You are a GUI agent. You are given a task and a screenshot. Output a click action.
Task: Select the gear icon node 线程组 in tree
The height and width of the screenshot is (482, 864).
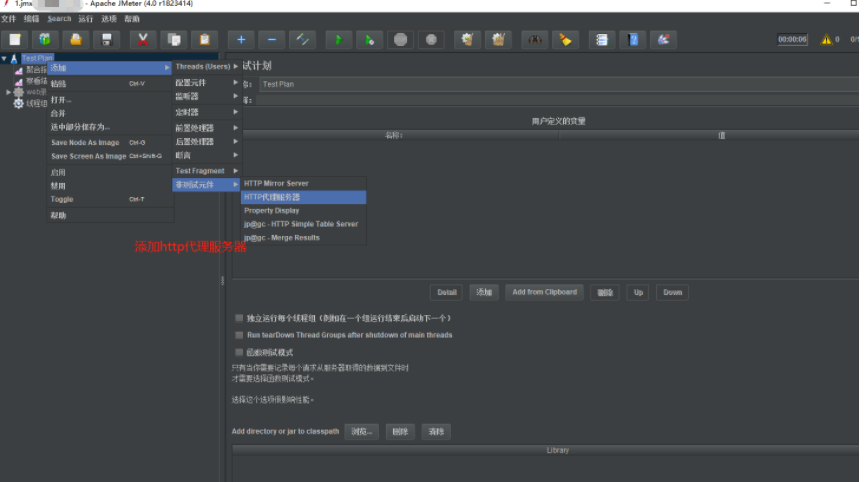click(19, 104)
